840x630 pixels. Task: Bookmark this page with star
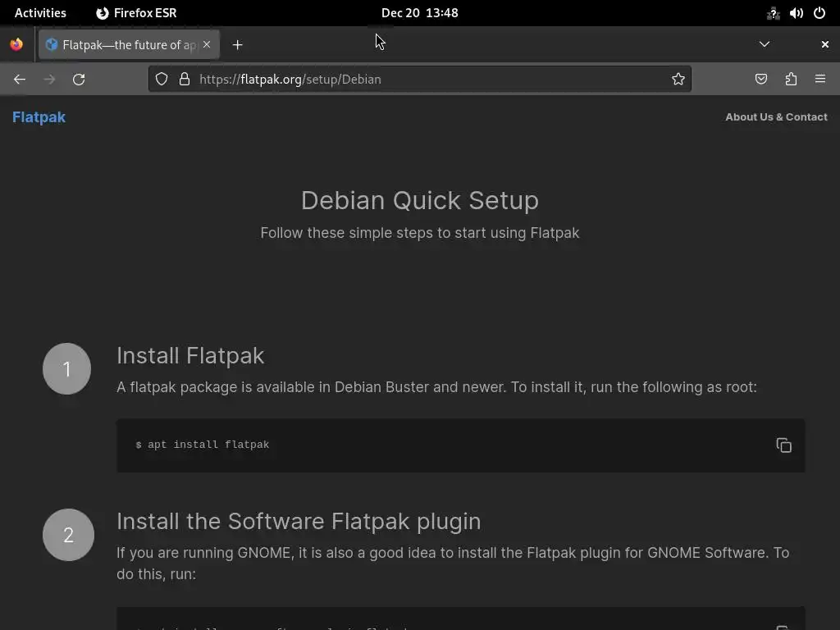[678, 79]
